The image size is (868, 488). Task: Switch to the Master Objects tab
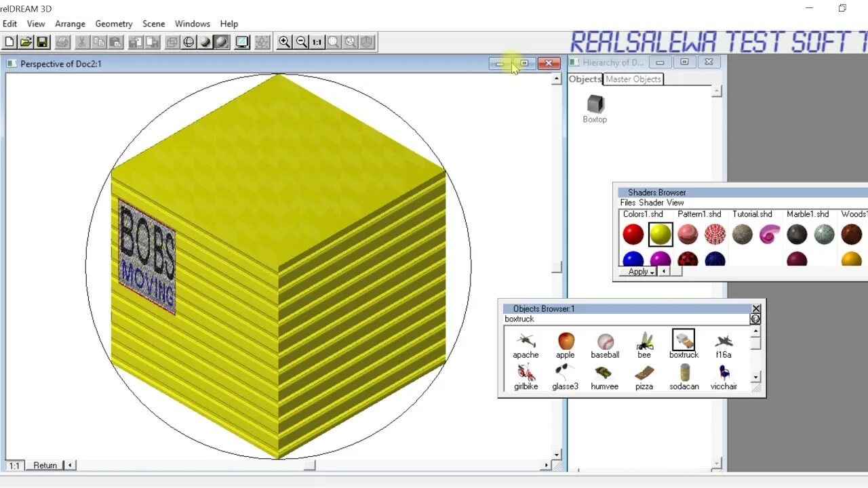[x=633, y=79]
